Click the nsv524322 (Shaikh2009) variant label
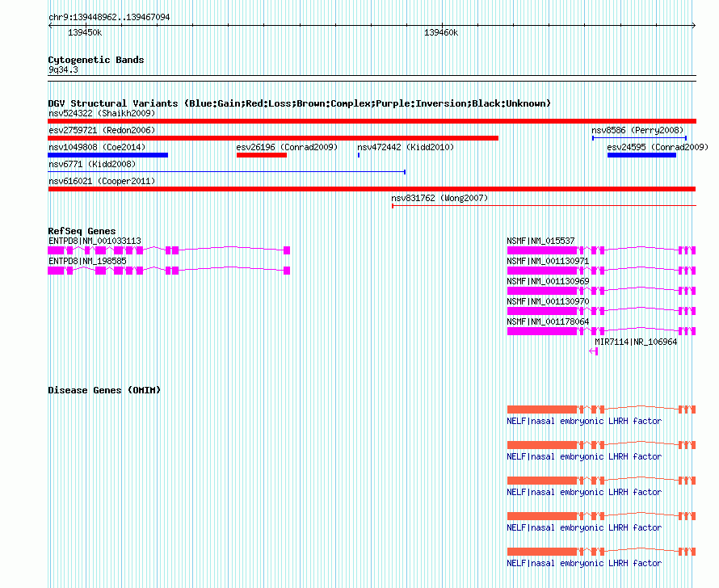719x588 pixels. click(102, 113)
